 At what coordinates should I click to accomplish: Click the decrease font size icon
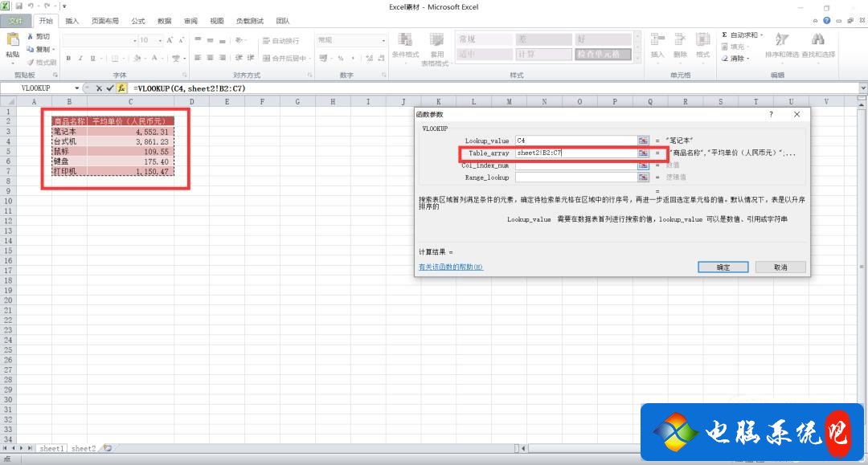(x=181, y=40)
